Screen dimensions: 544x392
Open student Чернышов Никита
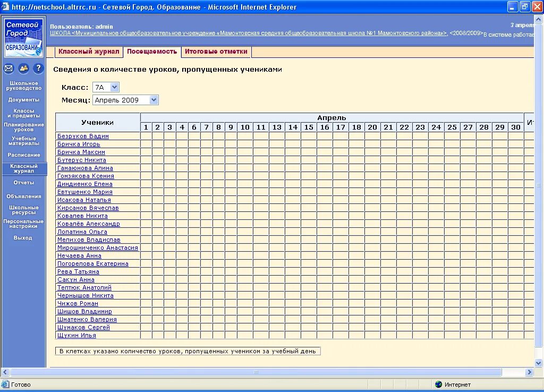pos(86,295)
